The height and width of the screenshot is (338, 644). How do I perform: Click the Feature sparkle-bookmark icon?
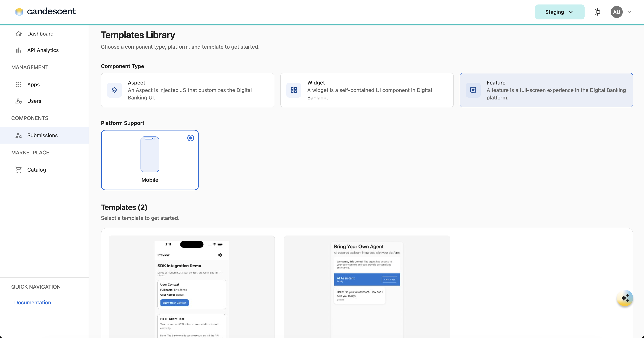pyautogui.click(x=473, y=90)
